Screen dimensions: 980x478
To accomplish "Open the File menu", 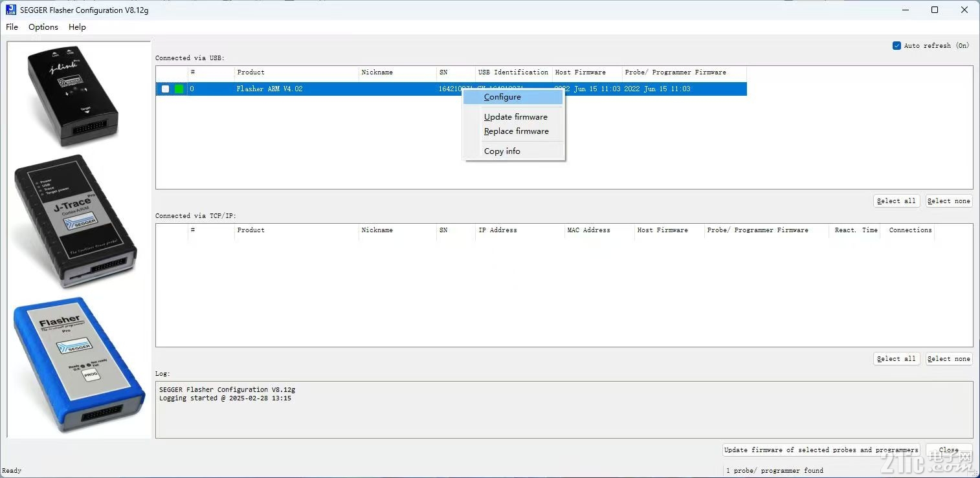I will point(12,27).
